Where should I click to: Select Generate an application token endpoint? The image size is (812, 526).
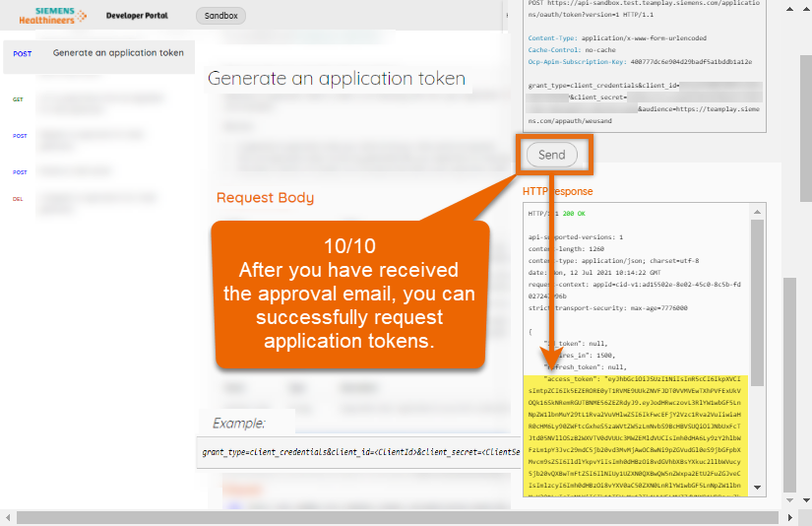[118, 53]
